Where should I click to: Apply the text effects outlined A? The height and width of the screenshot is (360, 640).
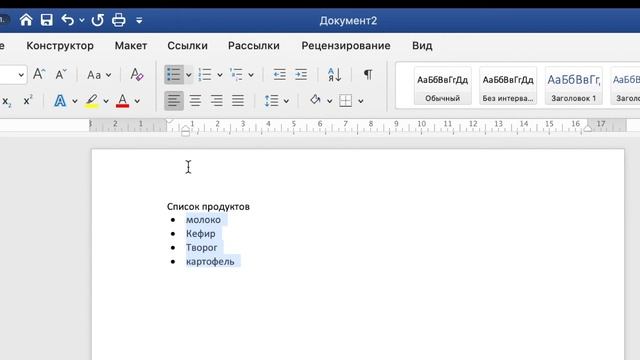60,100
